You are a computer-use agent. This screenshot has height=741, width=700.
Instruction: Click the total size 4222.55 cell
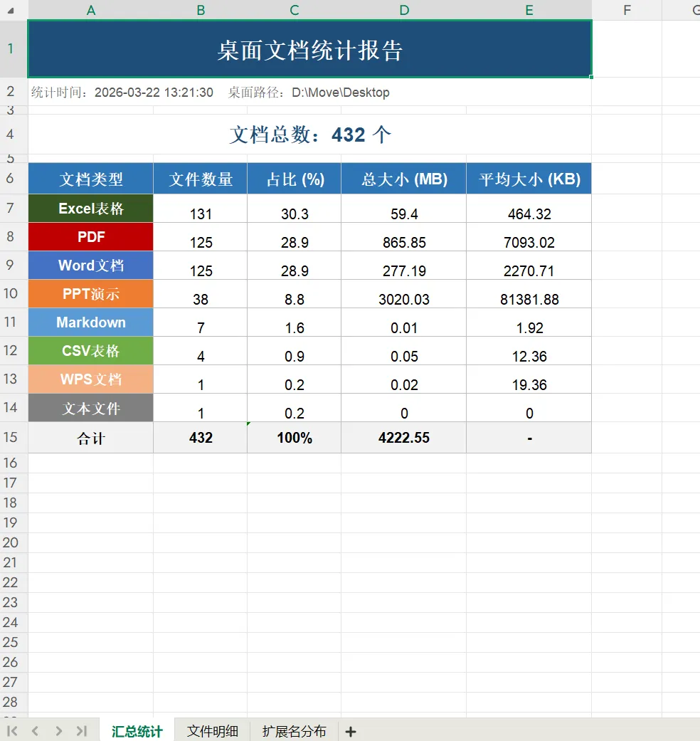tap(404, 438)
